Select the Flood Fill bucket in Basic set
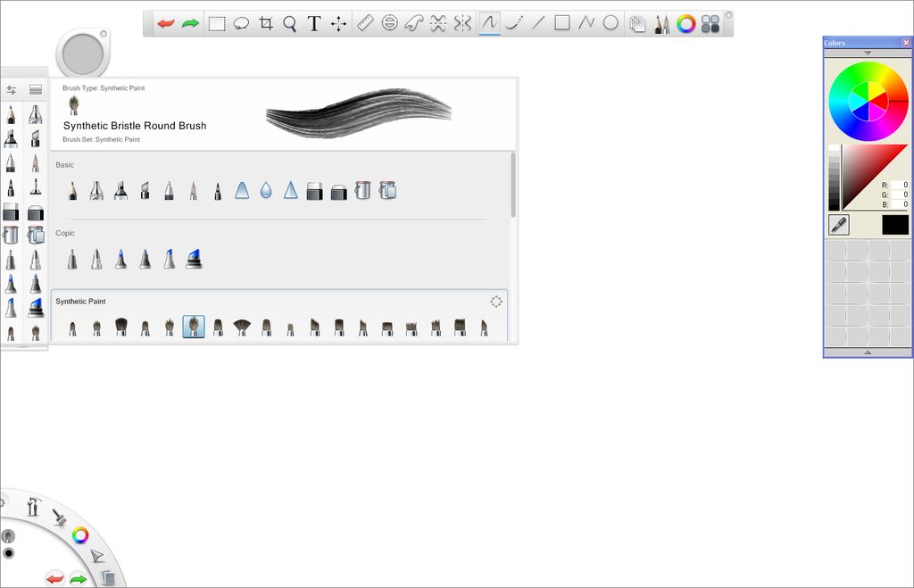Image resolution: width=914 pixels, height=588 pixels. pos(362,190)
